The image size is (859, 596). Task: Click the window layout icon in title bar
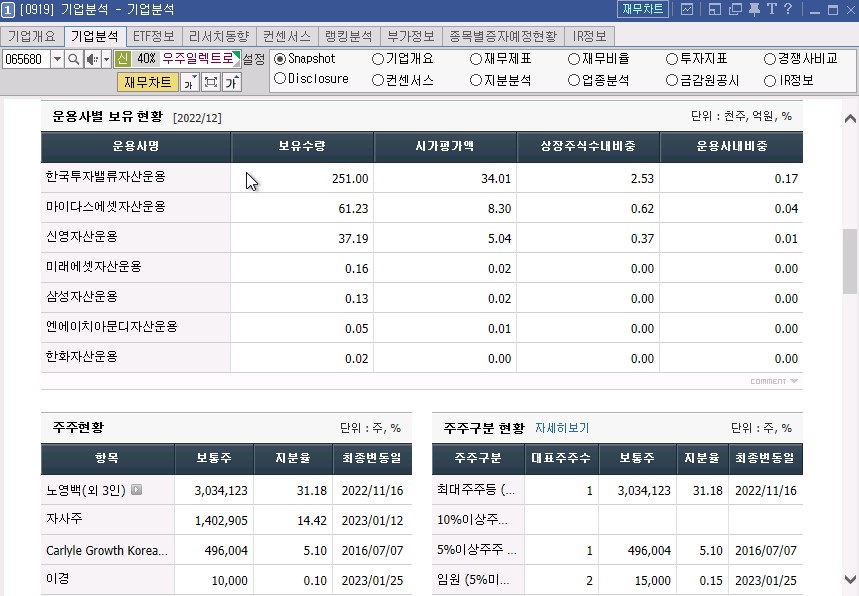714,9
